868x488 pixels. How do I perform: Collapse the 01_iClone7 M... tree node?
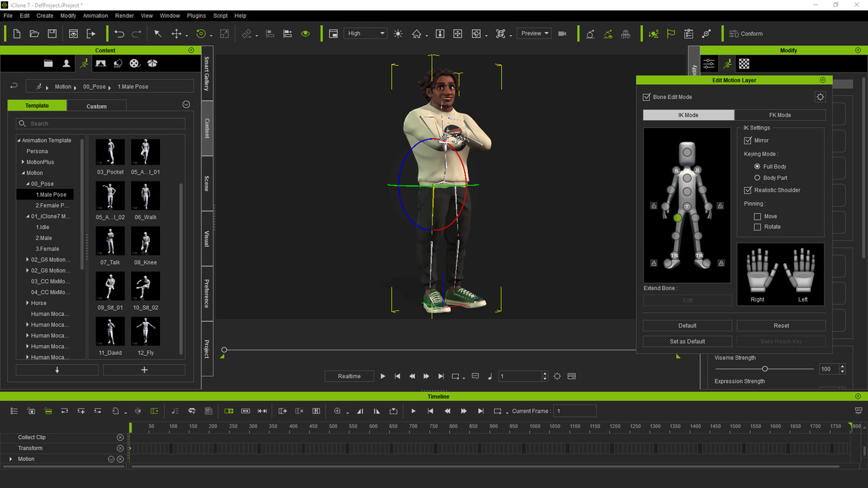pyautogui.click(x=28, y=216)
